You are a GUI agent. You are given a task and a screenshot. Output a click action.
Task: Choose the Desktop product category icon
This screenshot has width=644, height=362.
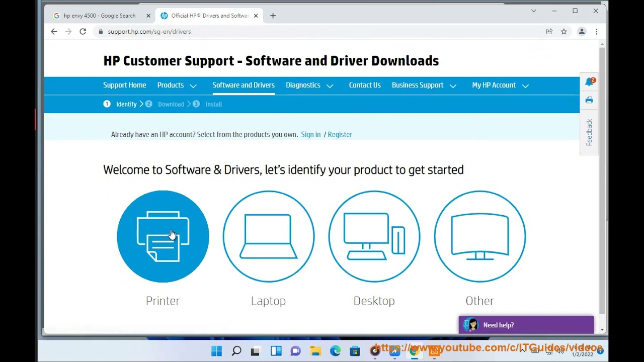(374, 236)
